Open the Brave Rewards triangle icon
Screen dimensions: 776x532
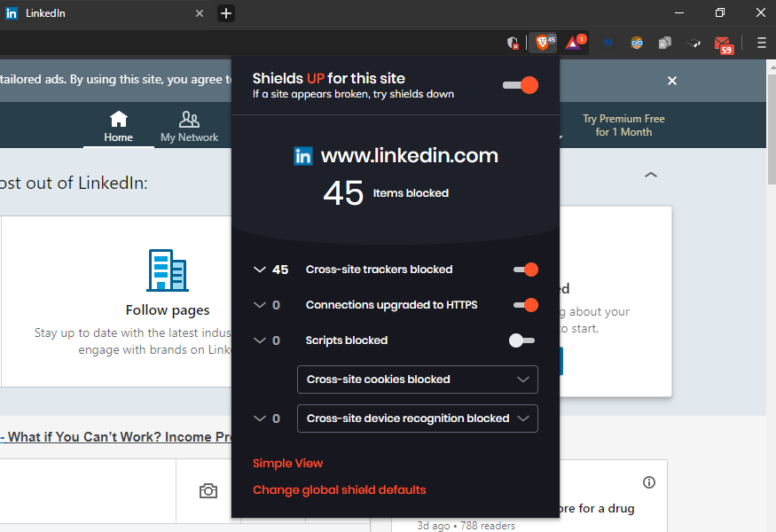tap(574, 43)
